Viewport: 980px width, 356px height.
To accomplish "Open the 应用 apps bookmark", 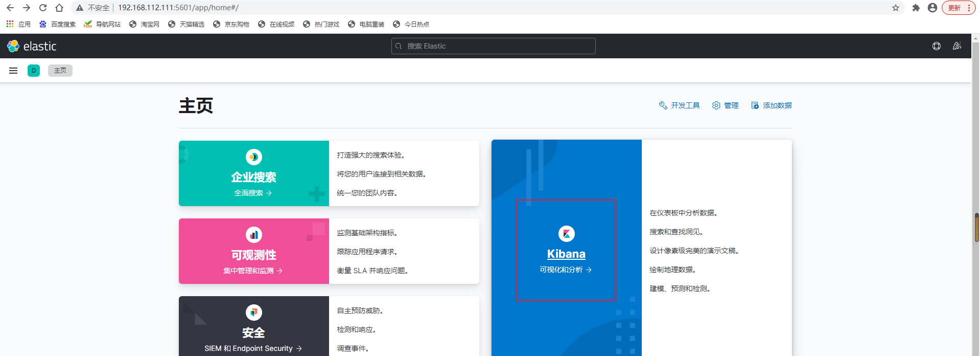I will [18, 24].
